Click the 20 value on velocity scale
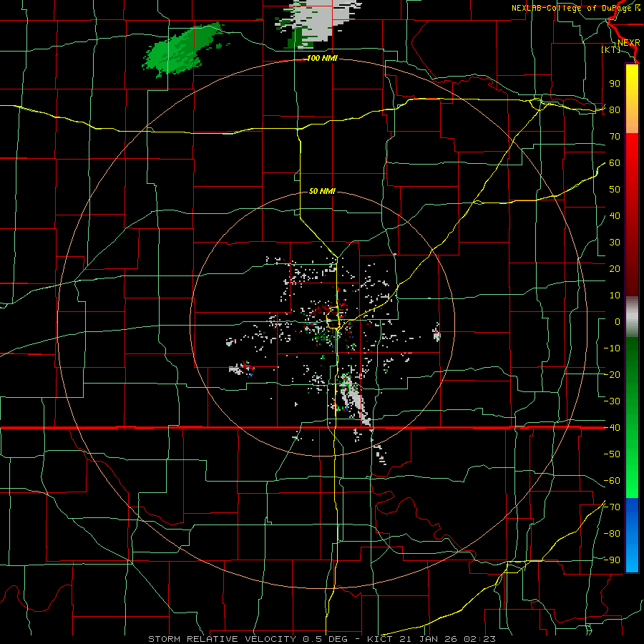This screenshot has width=644, height=644. pos(615,269)
